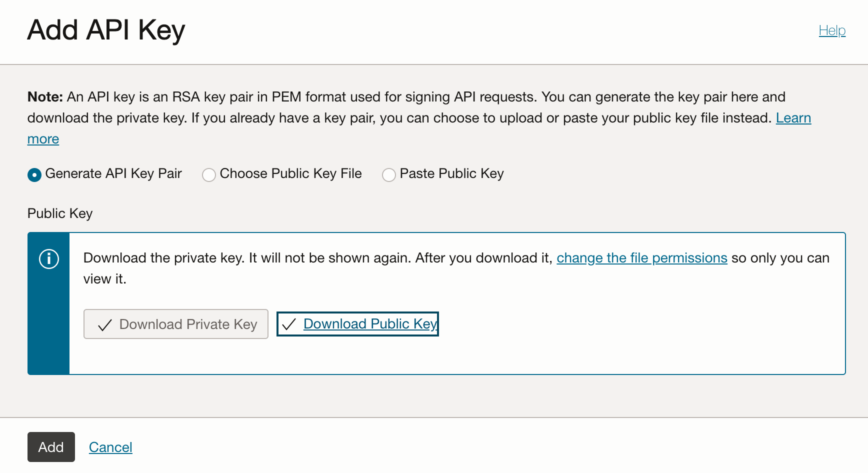Download the public key

pos(369,324)
